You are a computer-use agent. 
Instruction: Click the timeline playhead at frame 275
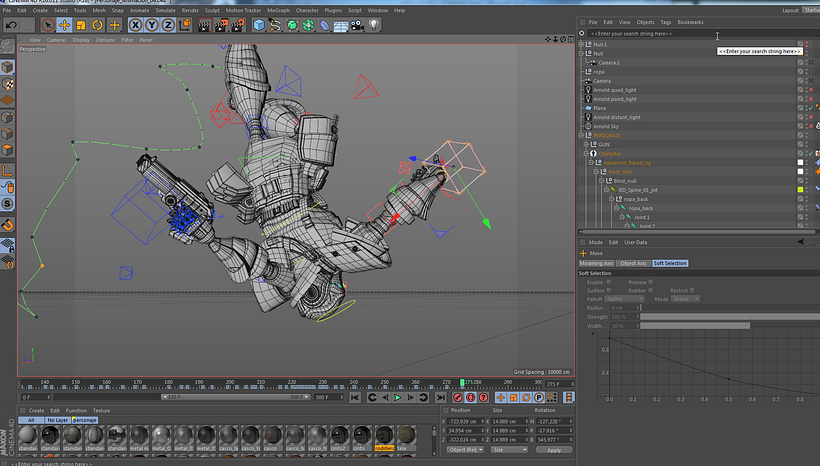tap(463, 383)
